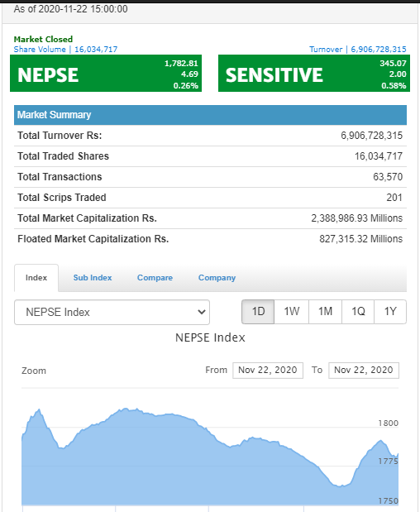Open the NEPSE Index dropdown
The image size is (420, 512).
coord(112,312)
